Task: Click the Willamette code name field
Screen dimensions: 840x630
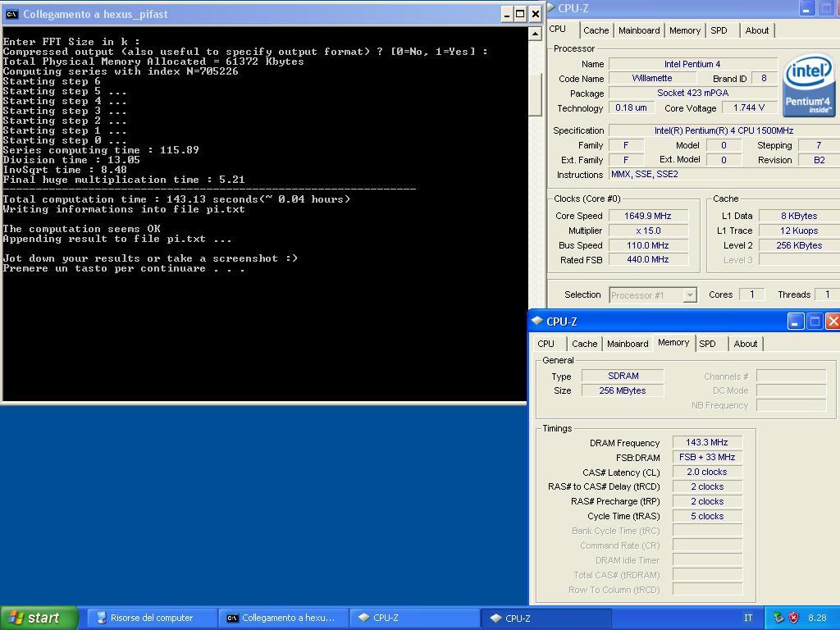Action: coord(652,78)
